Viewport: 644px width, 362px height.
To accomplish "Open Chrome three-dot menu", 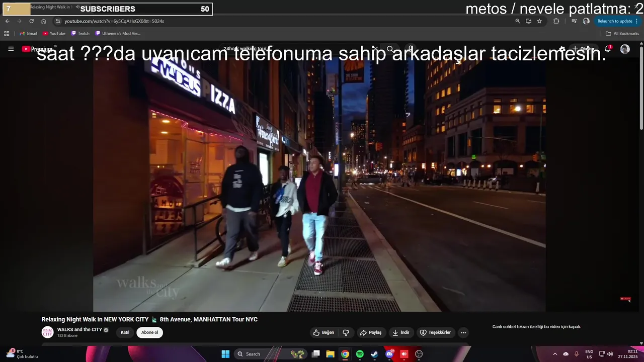I will [x=637, y=21].
